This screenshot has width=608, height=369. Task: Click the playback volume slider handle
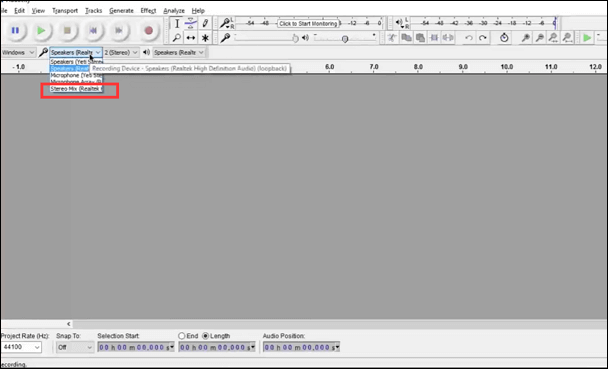pos(345,38)
